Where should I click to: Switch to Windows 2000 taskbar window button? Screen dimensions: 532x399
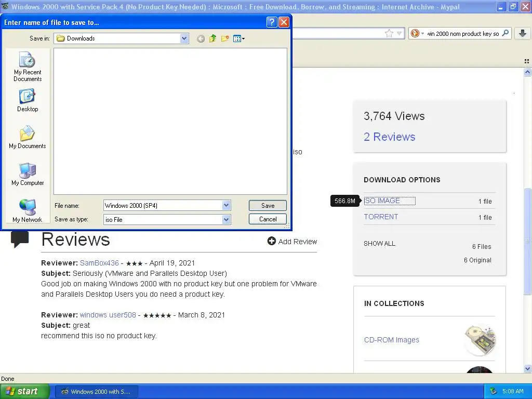click(x=96, y=392)
